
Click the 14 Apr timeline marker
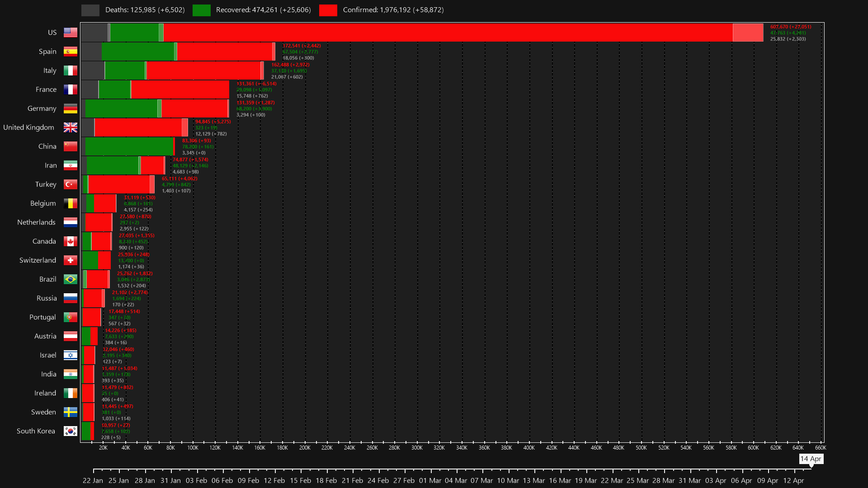tap(811, 459)
